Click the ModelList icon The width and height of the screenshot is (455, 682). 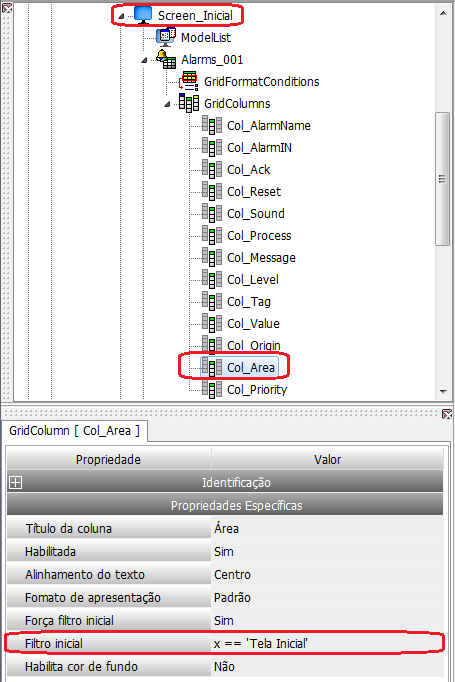(x=166, y=37)
